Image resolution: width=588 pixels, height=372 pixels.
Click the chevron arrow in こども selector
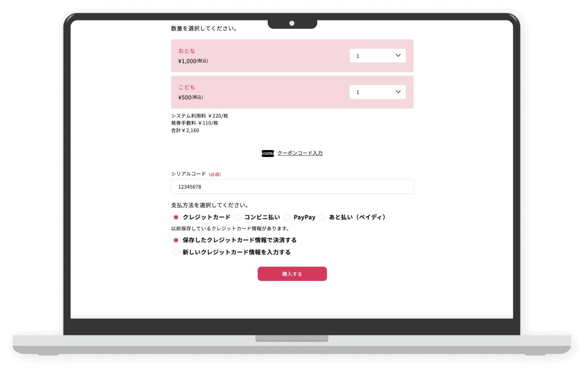[x=398, y=92]
